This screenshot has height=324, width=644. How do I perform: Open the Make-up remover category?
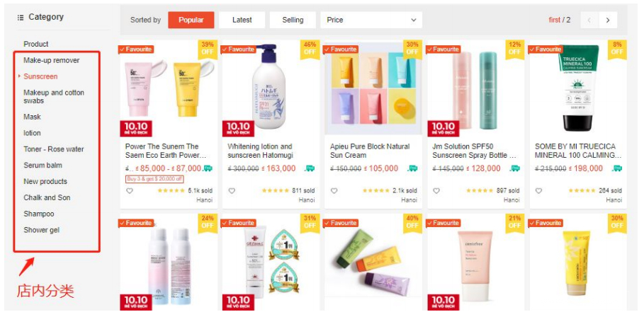[51, 60]
